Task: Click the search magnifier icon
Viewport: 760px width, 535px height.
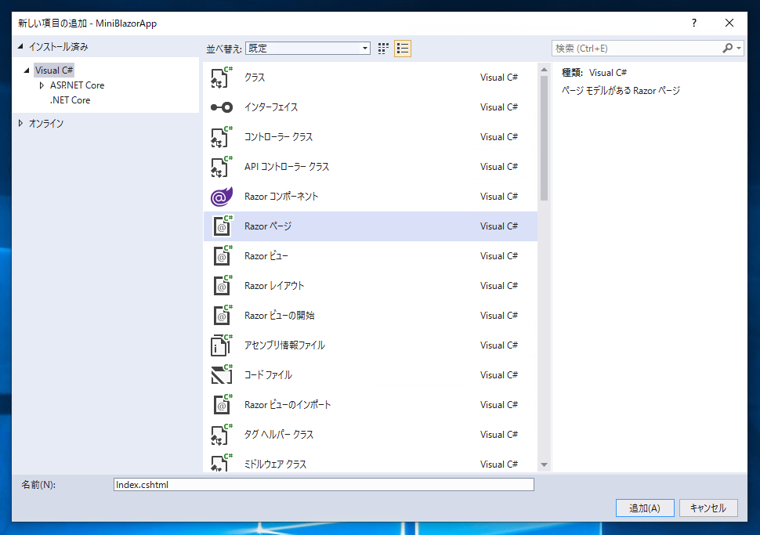Action: (727, 48)
